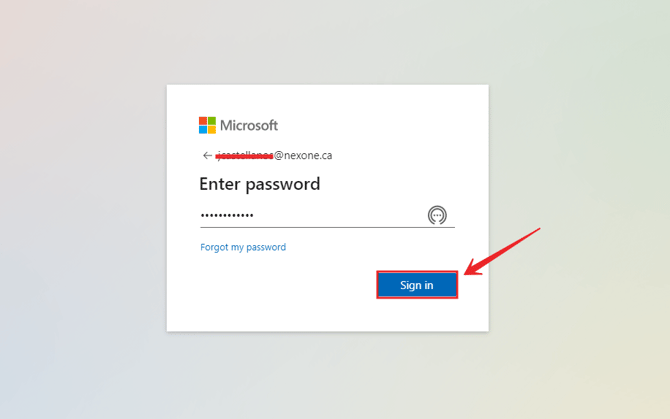Select Forgot my password to reset

tap(243, 247)
